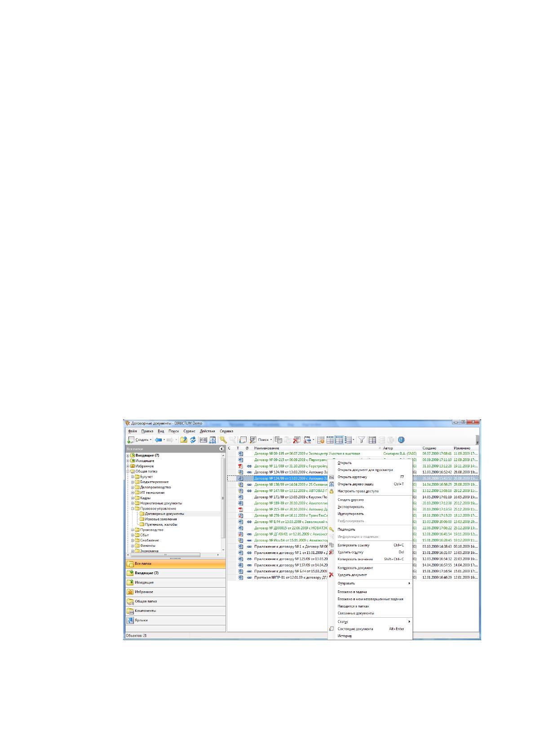
Task: Click the Refresh toolbar icon
Action: pyautogui.click(x=193, y=440)
